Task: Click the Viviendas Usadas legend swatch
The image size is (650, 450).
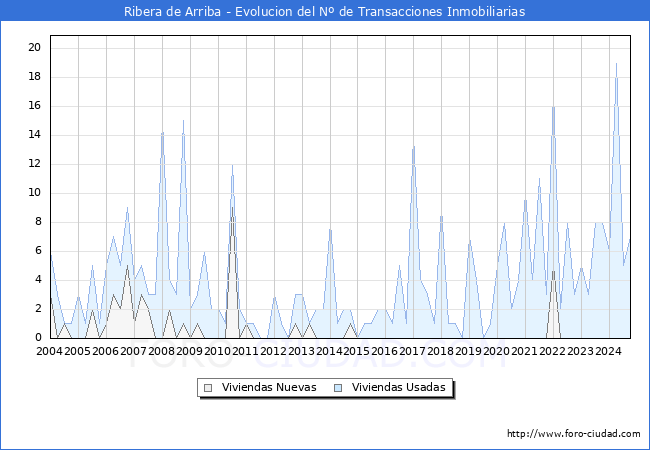Action: [x=338, y=388]
